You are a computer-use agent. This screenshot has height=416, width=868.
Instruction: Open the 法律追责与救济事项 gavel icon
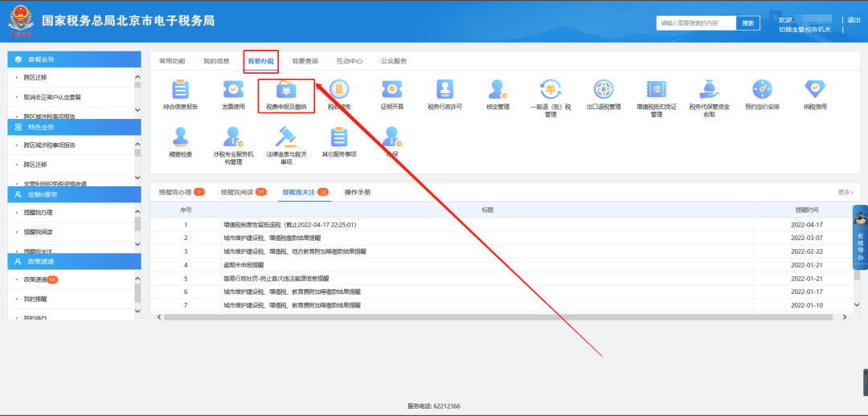click(286, 136)
